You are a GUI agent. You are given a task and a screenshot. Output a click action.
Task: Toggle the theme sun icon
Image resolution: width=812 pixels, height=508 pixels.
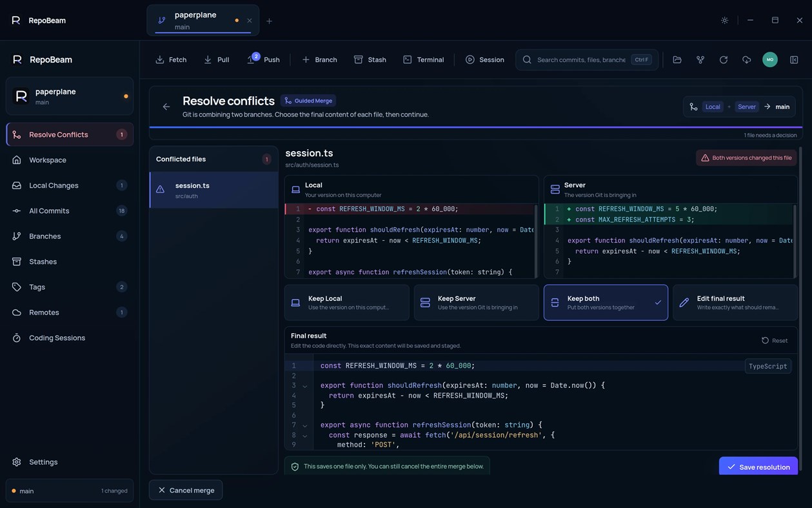724,20
